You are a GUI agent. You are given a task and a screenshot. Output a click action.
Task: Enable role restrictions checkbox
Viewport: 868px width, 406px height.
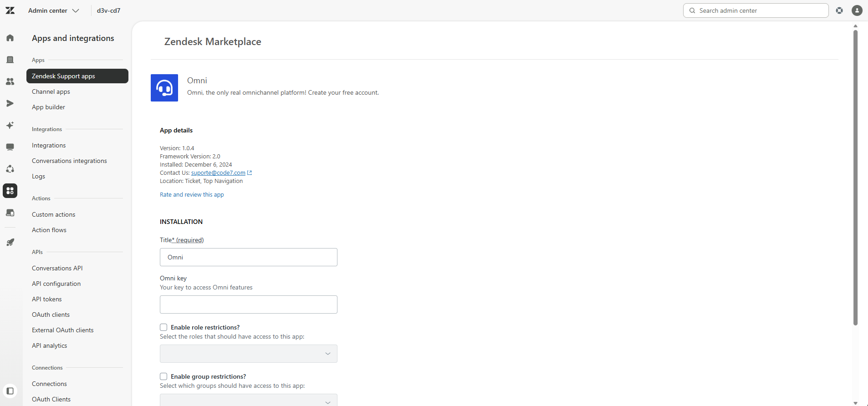163,327
